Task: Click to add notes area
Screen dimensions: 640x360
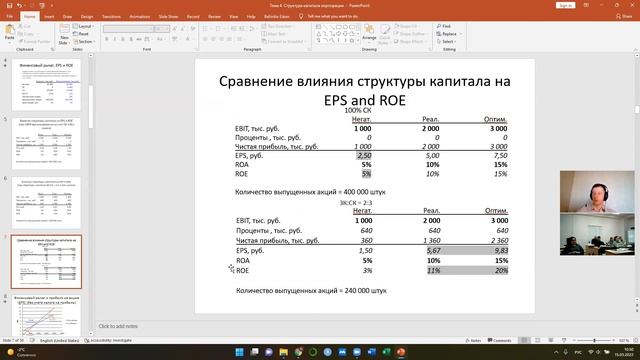Action: [x=118, y=326]
